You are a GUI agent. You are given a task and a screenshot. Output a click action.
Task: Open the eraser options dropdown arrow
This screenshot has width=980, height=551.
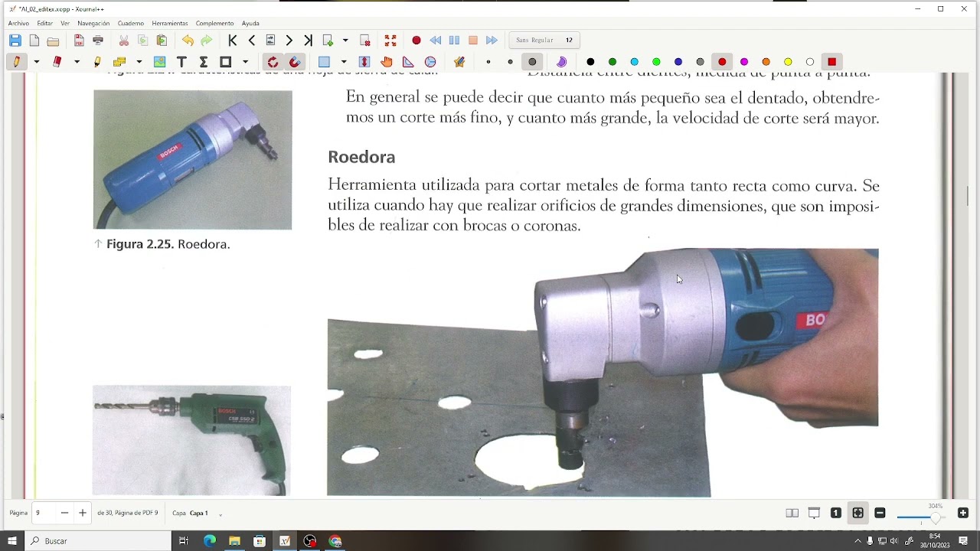point(77,62)
